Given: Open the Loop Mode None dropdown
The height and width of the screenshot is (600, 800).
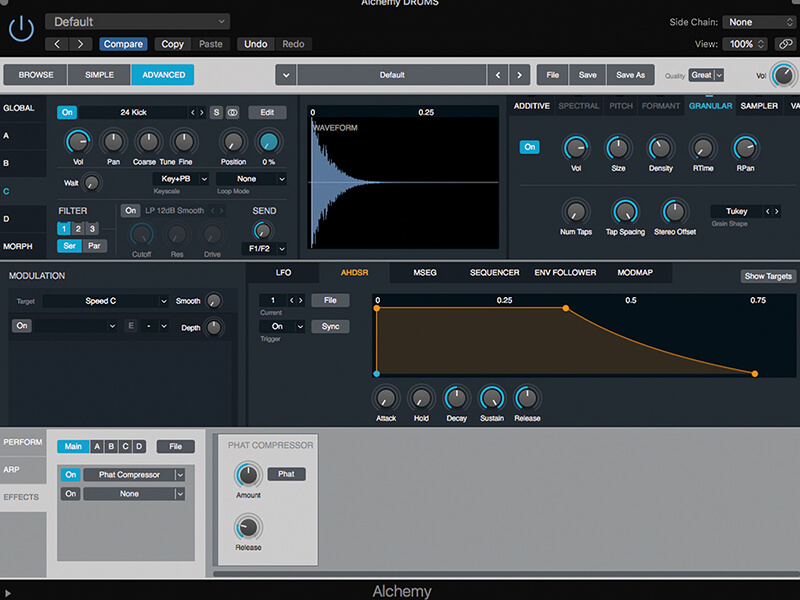Looking at the screenshot, I should (251, 179).
